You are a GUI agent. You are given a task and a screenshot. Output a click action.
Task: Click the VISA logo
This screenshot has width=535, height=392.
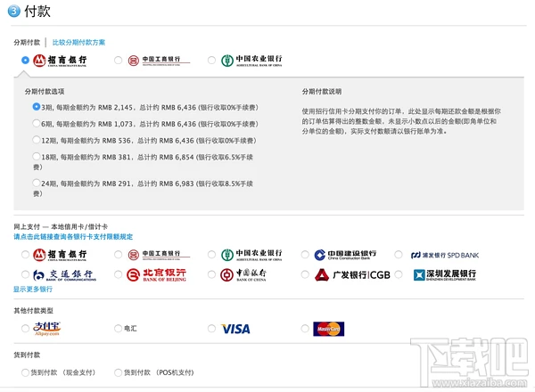tap(235, 329)
